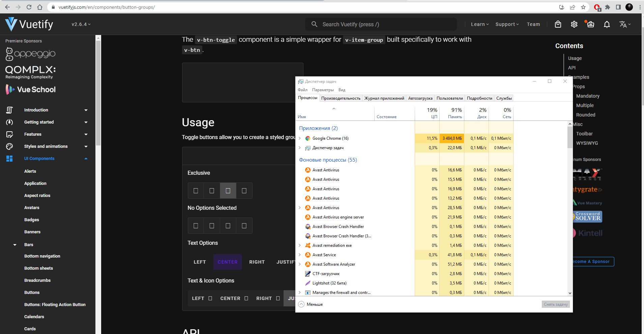Go to Mandatory in Contents list
Screen dimensions: 644x334
point(588,96)
